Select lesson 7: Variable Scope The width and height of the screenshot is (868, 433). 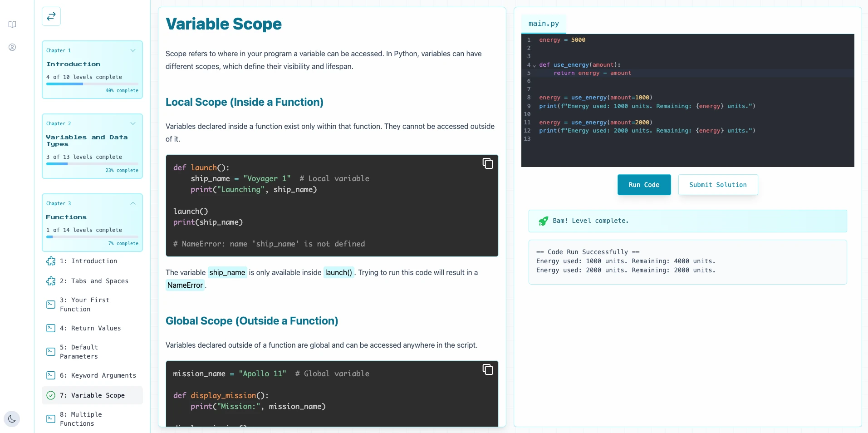point(92,395)
